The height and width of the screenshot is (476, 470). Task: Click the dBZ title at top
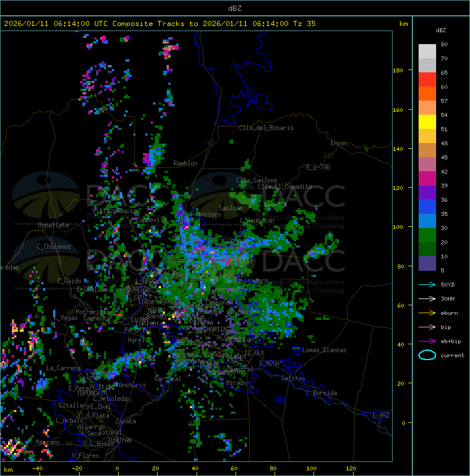[x=235, y=8]
